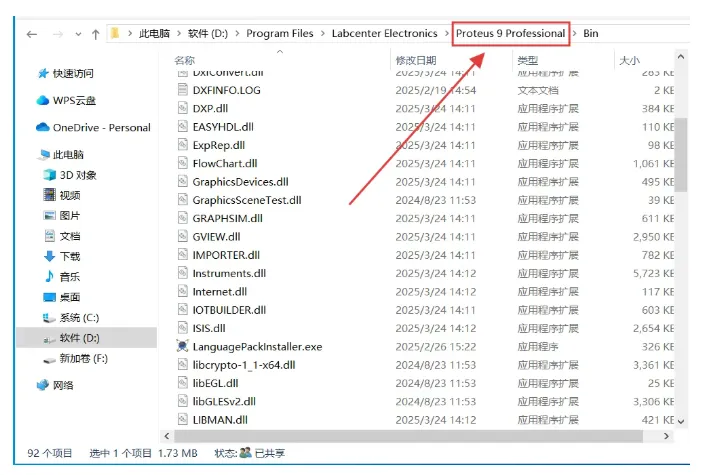Select 系统 (C:) drive in sidebar
Image resolution: width=701 pixels, height=475 pixels.
(x=80, y=318)
